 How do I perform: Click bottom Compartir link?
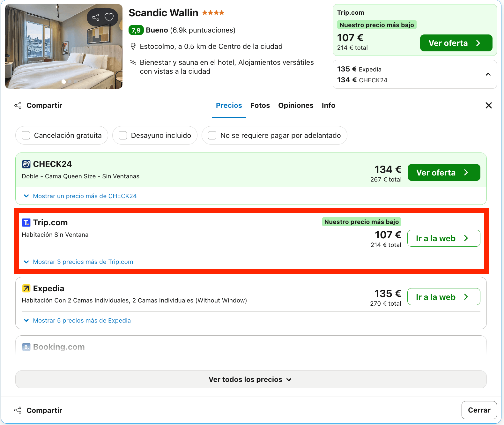pos(44,410)
